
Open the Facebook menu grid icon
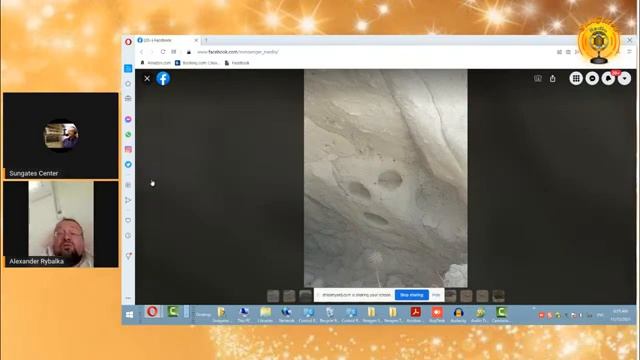(576, 78)
